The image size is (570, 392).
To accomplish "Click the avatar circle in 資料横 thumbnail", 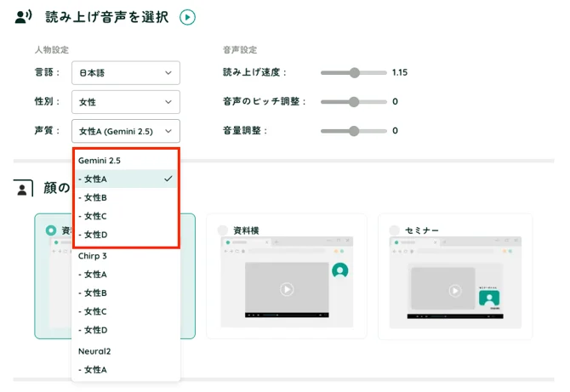I will click(340, 270).
